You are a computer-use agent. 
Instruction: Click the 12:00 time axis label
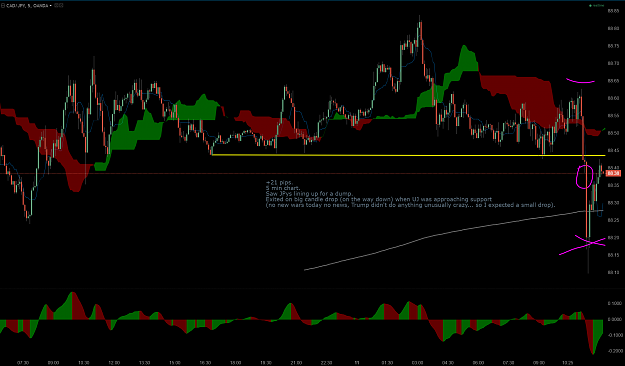click(114, 363)
